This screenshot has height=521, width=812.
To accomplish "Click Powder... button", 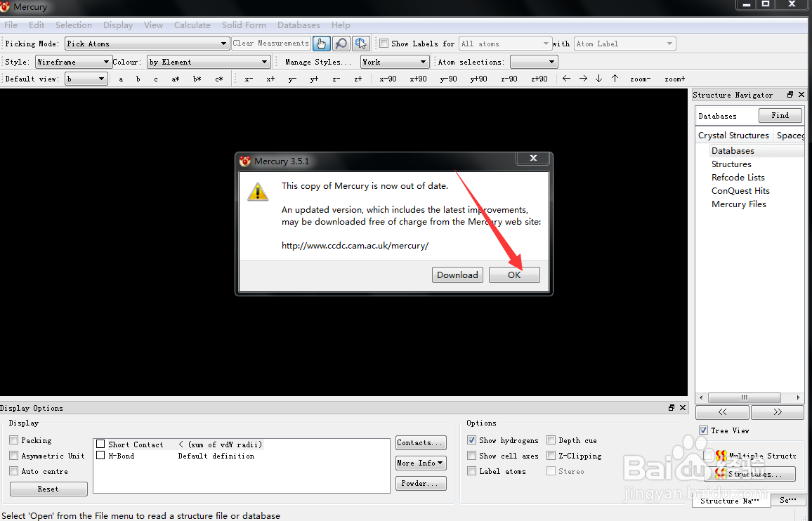I will (x=421, y=484).
